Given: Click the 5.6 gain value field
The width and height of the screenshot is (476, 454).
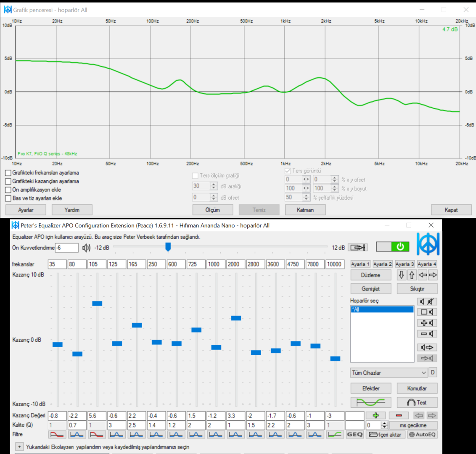Looking at the screenshot, I should click(x=97, y=415).
